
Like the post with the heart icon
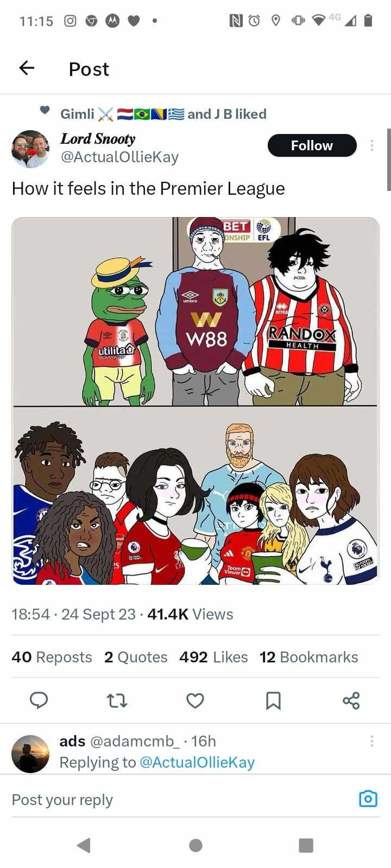coord(195,700)
